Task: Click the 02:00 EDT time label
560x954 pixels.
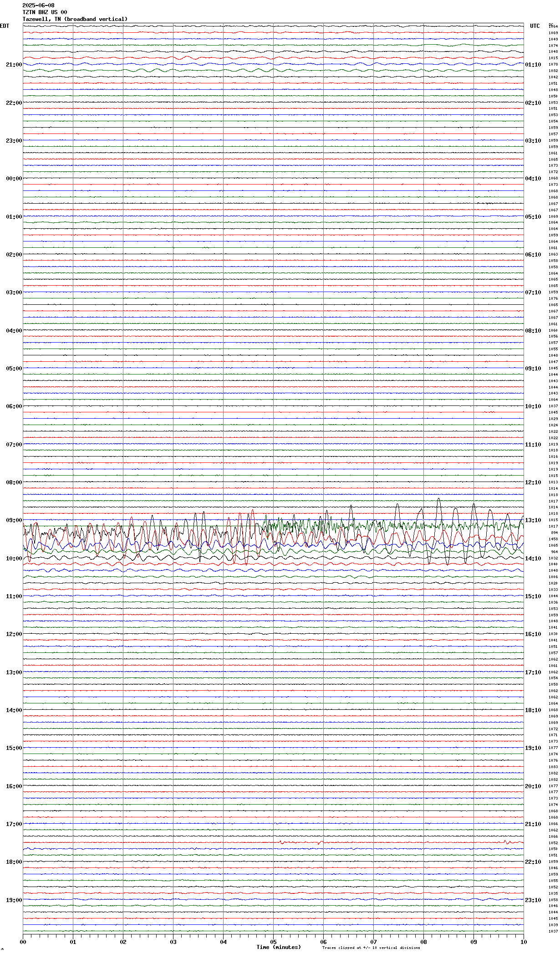Action: click(14, 255)
